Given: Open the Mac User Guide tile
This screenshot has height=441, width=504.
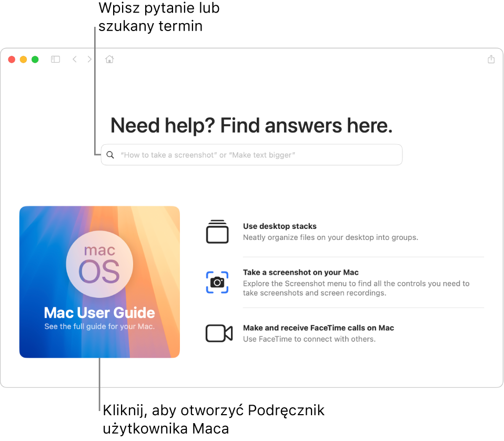Looking at the screenshot, I should click(x=99, y=282).
